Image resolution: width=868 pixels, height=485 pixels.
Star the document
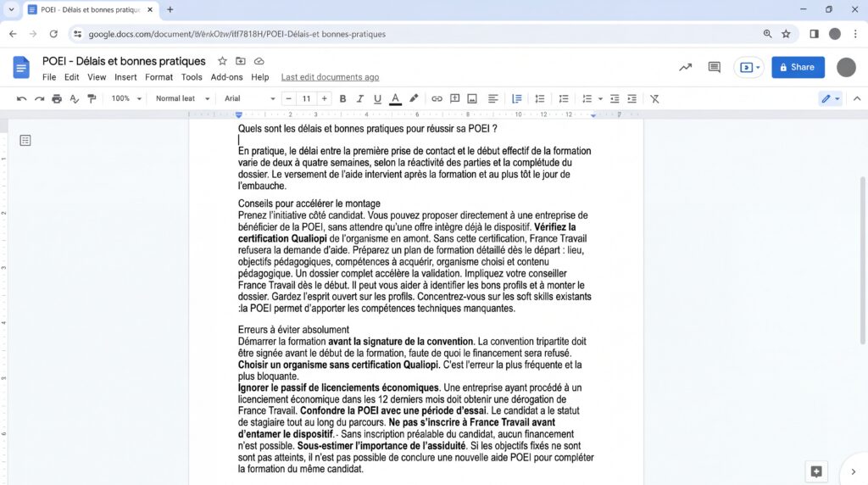pyautogui.click(x=222, y=61)
